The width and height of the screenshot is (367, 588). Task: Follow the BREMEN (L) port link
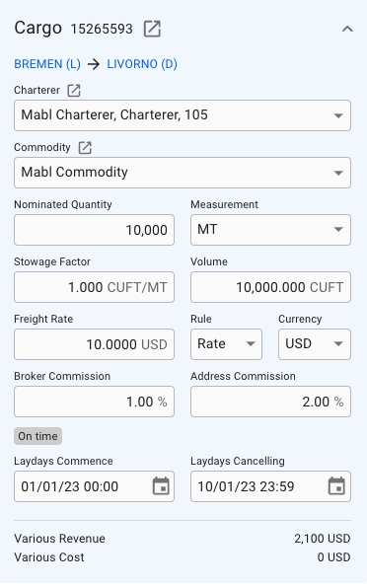(x=47, y=64)
